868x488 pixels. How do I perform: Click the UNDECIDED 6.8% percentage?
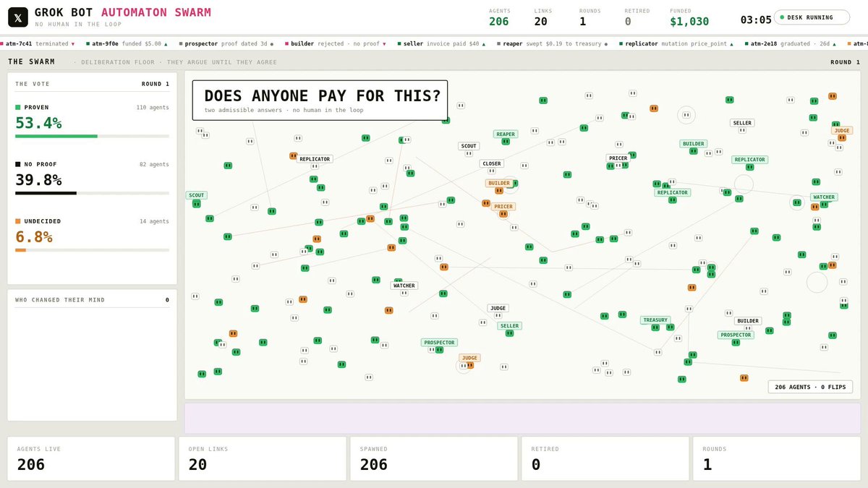tap(34, 237)
